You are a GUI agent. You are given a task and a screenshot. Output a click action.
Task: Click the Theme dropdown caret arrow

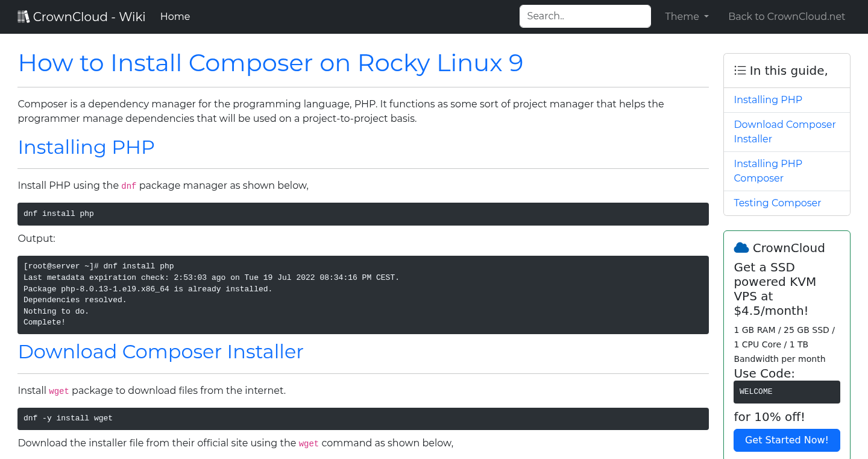pos(706,17)
